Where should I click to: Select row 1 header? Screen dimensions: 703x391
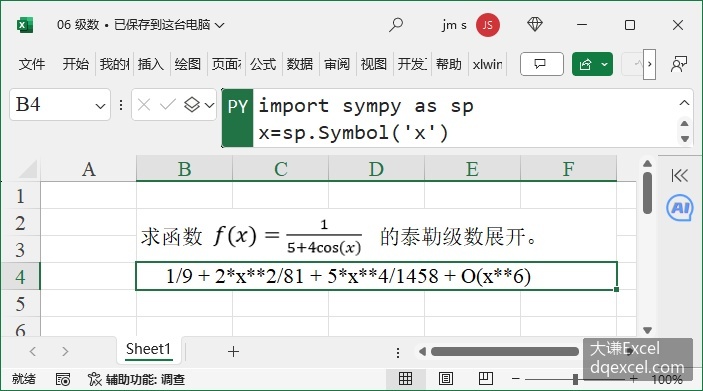point(20,196)
